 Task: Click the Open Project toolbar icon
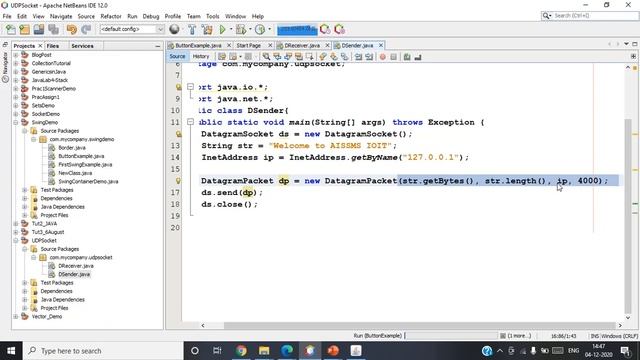(x=39, y=29)
